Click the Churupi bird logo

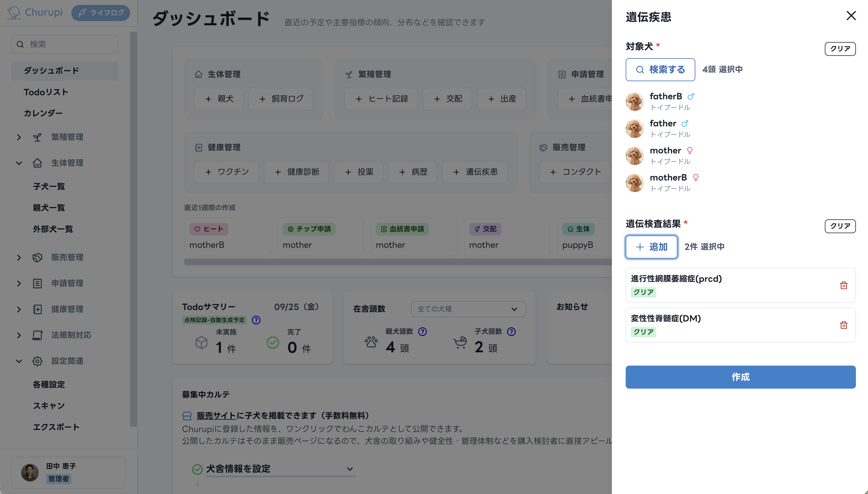(14, 13)
